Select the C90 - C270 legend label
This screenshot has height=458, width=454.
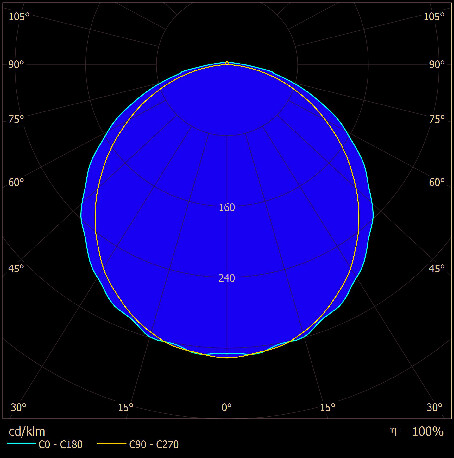tap(154, 444)
